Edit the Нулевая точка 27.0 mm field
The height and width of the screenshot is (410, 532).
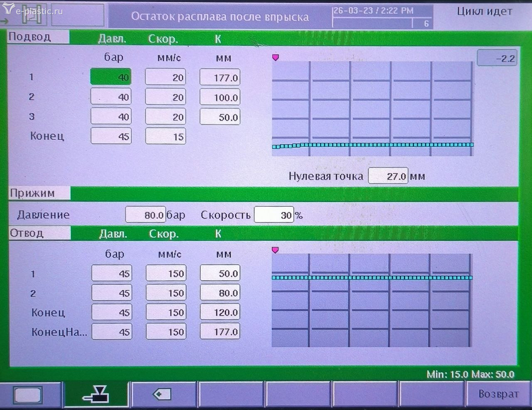point(388,176)
